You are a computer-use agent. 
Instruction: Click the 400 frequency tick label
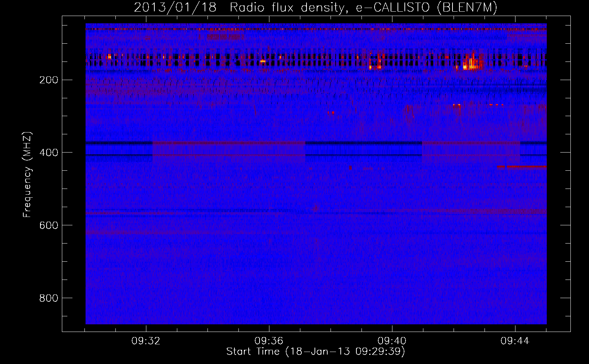pyautogui.click(x=49, y=153)
